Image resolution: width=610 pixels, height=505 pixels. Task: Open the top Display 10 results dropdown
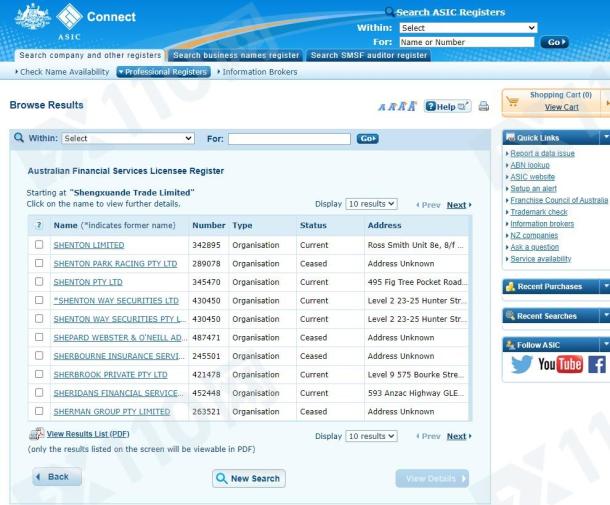coord(372,204)
